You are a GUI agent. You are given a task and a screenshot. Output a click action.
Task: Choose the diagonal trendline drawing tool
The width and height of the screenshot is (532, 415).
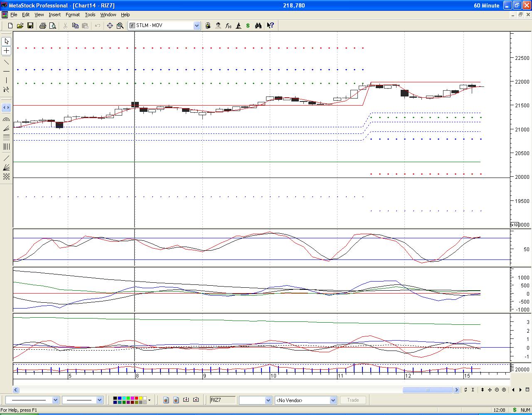pos(6,62)
